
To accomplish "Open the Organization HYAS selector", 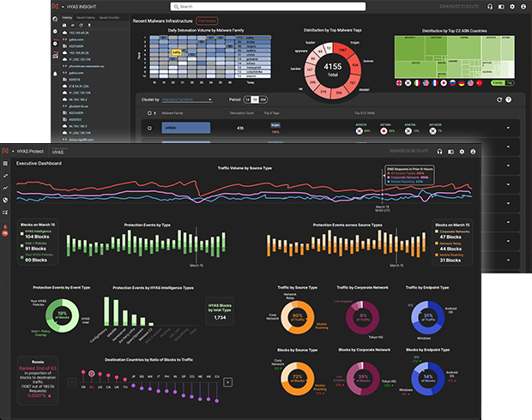I will (58, 151).
